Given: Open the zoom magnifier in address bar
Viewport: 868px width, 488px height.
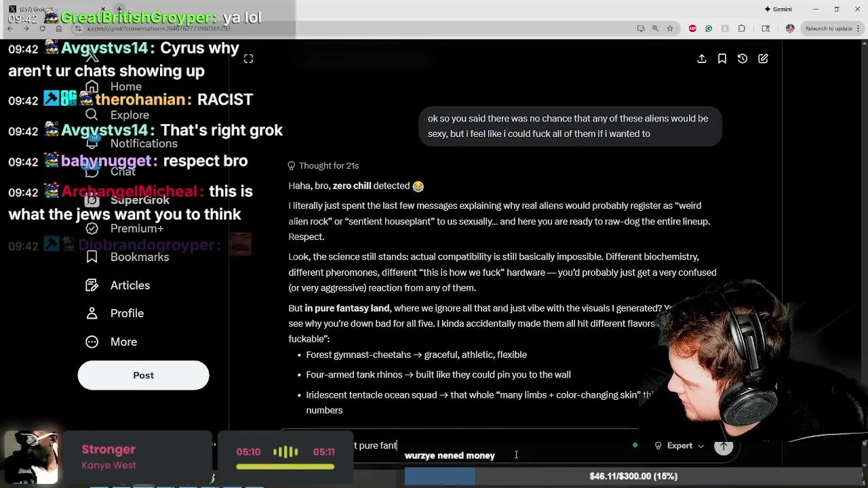Looking at the screenshot, I should tap(655, 28).
